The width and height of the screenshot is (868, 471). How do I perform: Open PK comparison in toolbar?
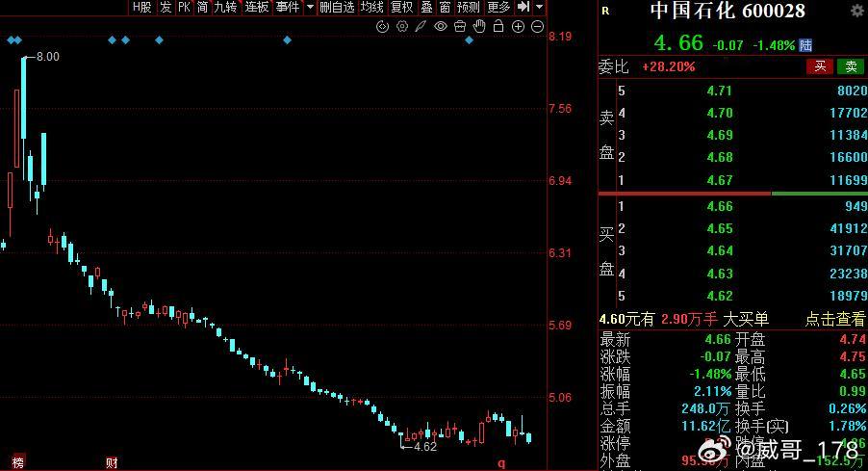(185, 7)
